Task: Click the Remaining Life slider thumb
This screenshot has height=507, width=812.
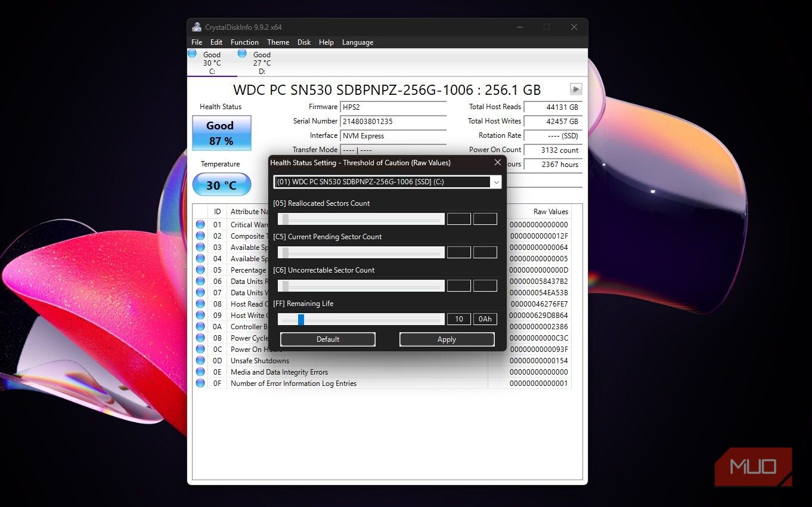Action: click(x=301, y=320)
